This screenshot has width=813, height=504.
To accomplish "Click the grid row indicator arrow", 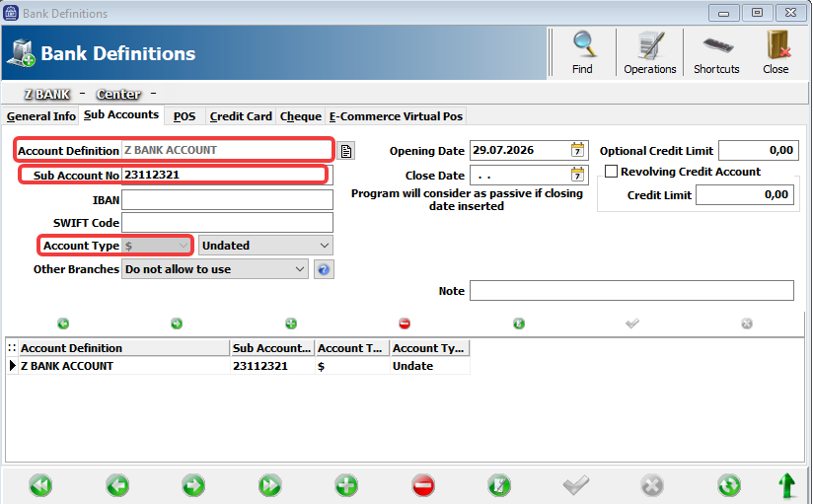I will tap(13, 366).
